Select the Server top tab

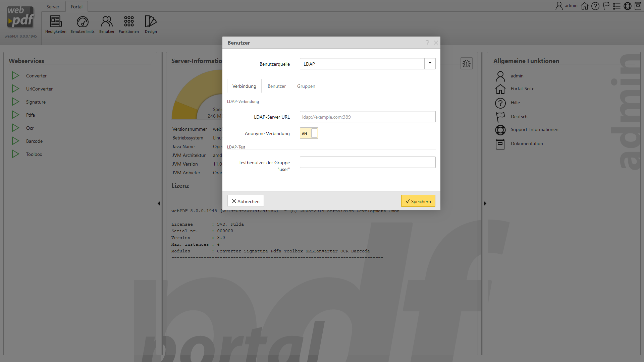click(53, 7)
